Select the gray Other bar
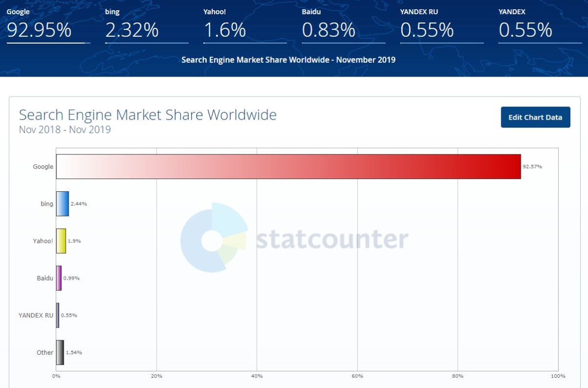588x388 pixels. [60, 352]
